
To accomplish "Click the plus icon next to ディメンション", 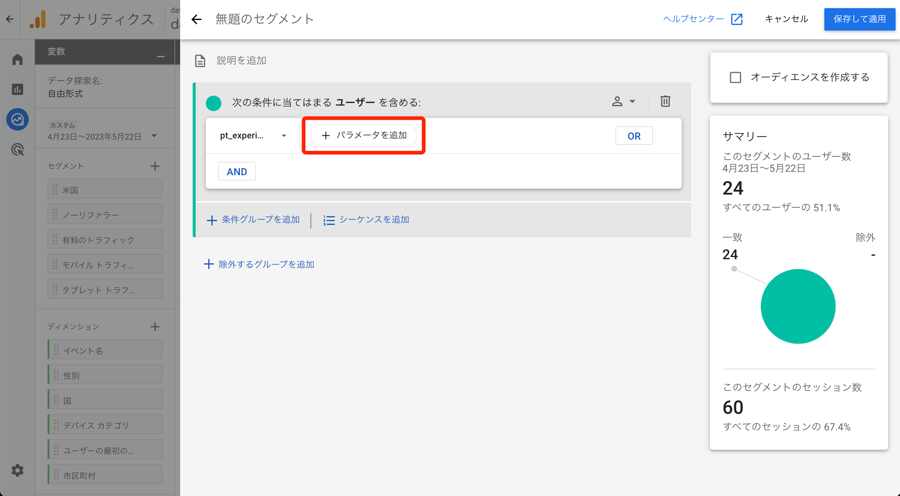I will [155, 327].
